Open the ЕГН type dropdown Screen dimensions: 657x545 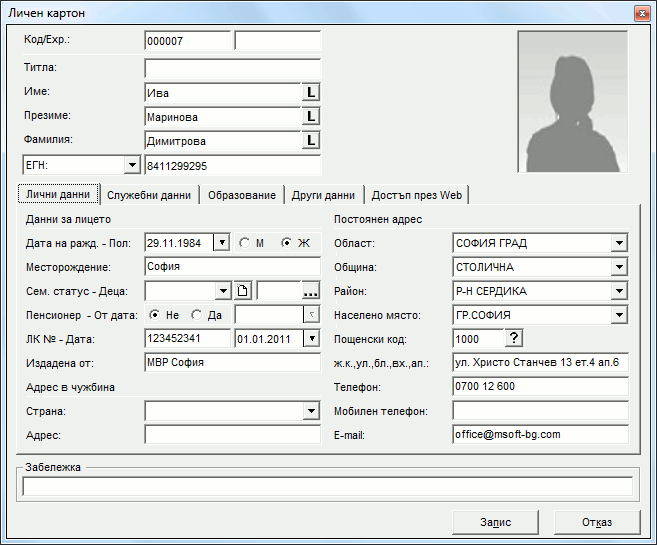point(132,165)
